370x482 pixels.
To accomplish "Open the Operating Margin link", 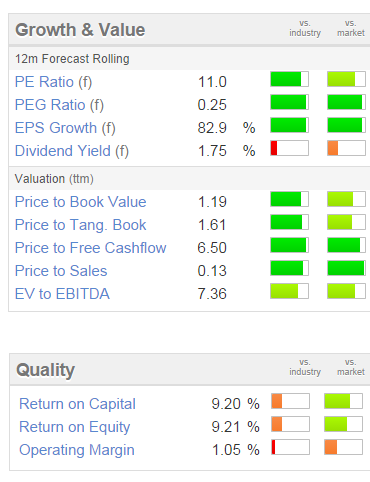I will click(x=77, y=450).
